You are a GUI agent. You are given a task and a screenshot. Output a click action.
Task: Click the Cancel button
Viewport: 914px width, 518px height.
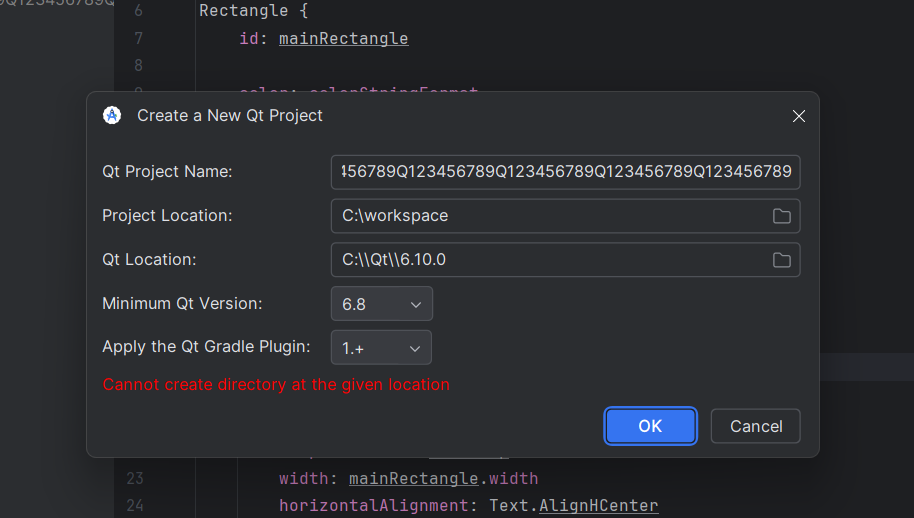[x=755, y=426]
